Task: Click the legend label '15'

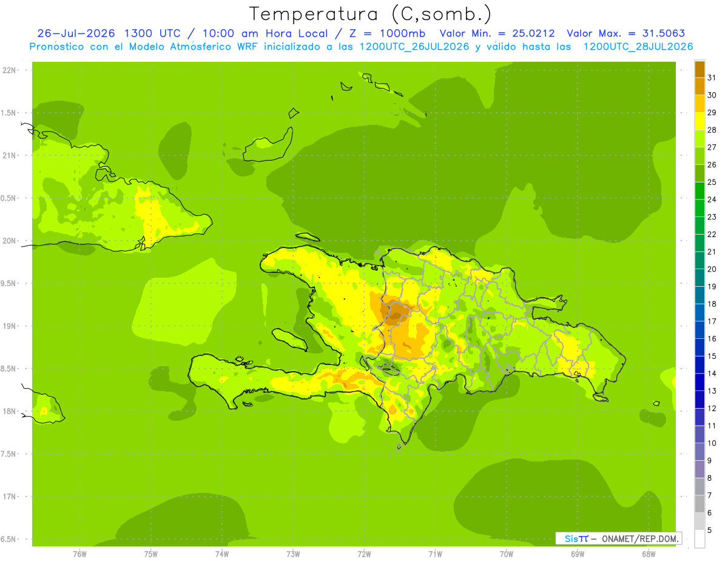Action: [x=712, y=356]
